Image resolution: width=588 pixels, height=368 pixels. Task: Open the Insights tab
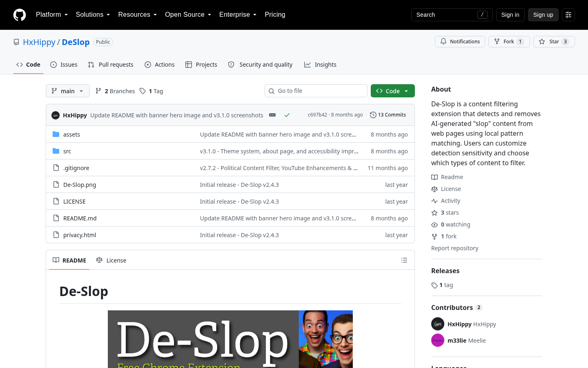coord(320,65)
